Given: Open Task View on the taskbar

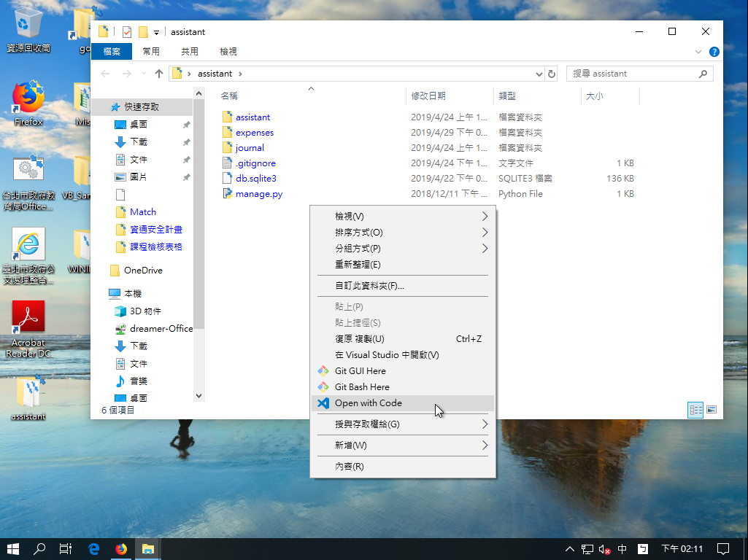Looking at the screenshot, I should pyautogui.click(x=66, y=549).
